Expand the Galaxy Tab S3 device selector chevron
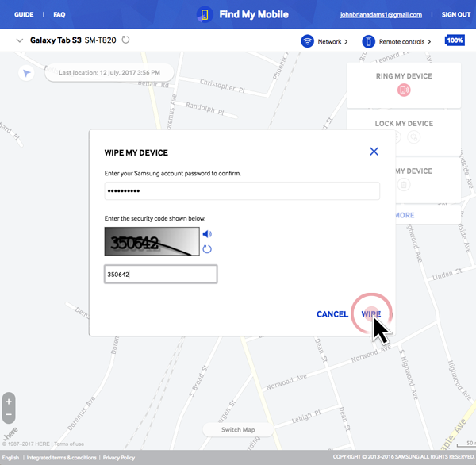 coord(19,40)
